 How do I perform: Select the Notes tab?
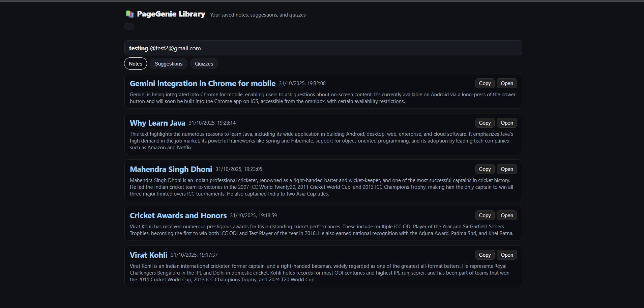click(x=136, y=63)
